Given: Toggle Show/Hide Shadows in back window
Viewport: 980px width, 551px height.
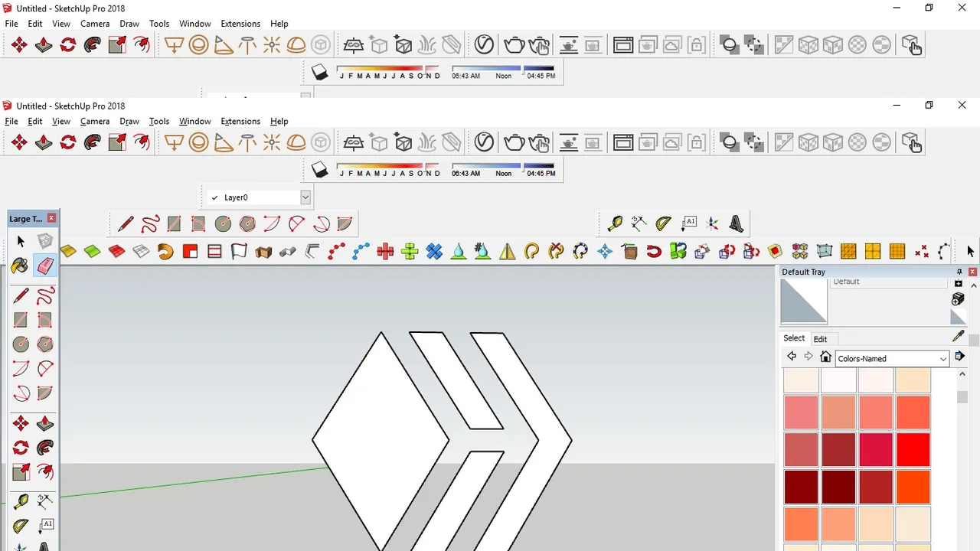Looking at the screenshot, I should (320, 72).
